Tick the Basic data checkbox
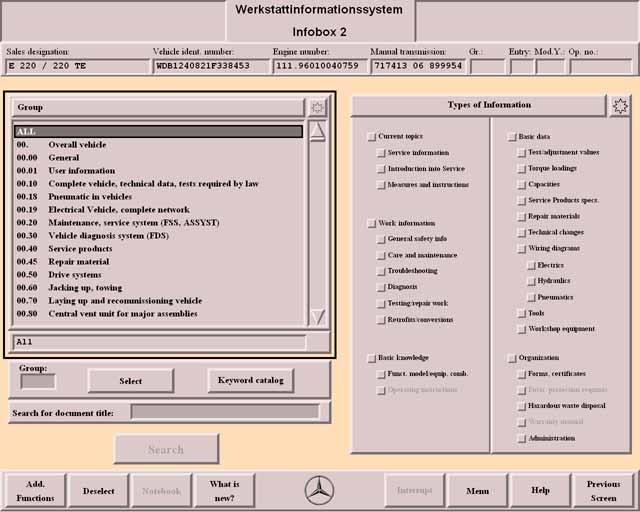640x512 pixels. click(512, 137)
